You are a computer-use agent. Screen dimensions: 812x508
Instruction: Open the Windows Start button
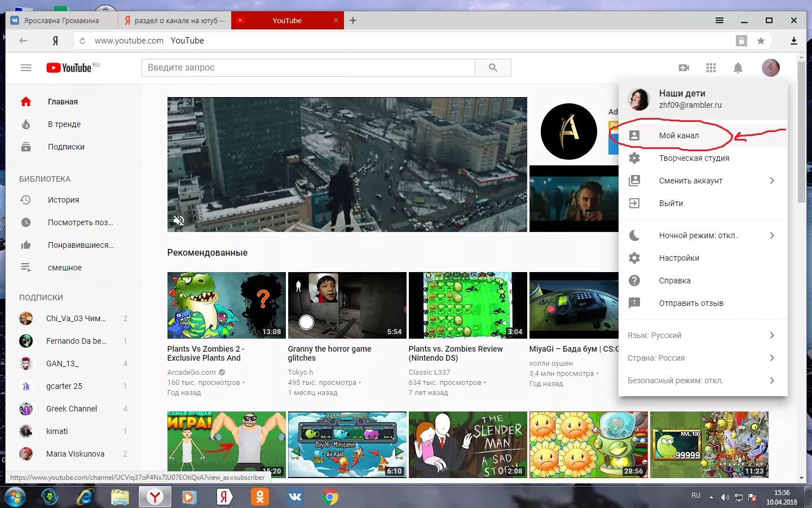15,497
